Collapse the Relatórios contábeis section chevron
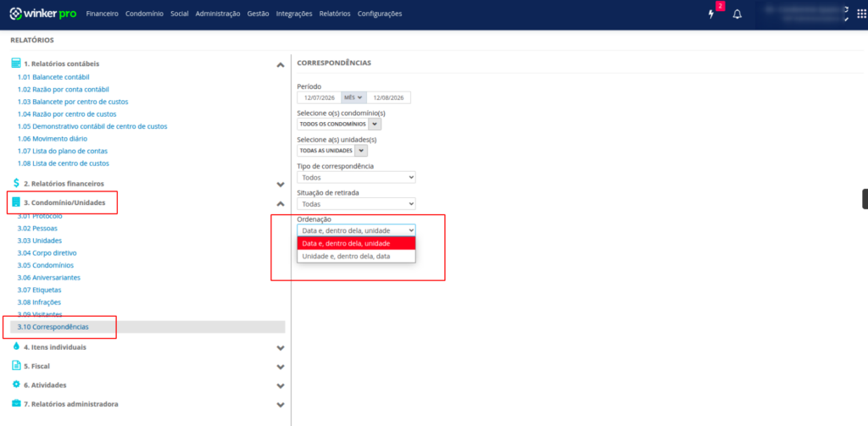This screenshot has height=426, width=868. (281, 64)
